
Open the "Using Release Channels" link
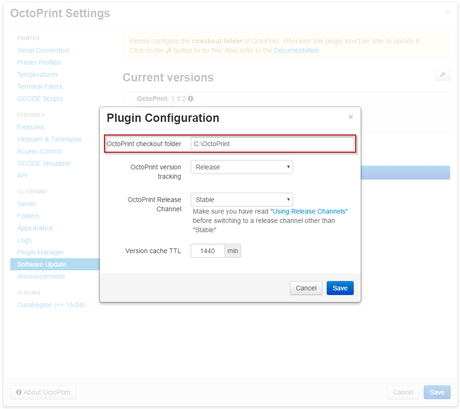pos(309,211)
